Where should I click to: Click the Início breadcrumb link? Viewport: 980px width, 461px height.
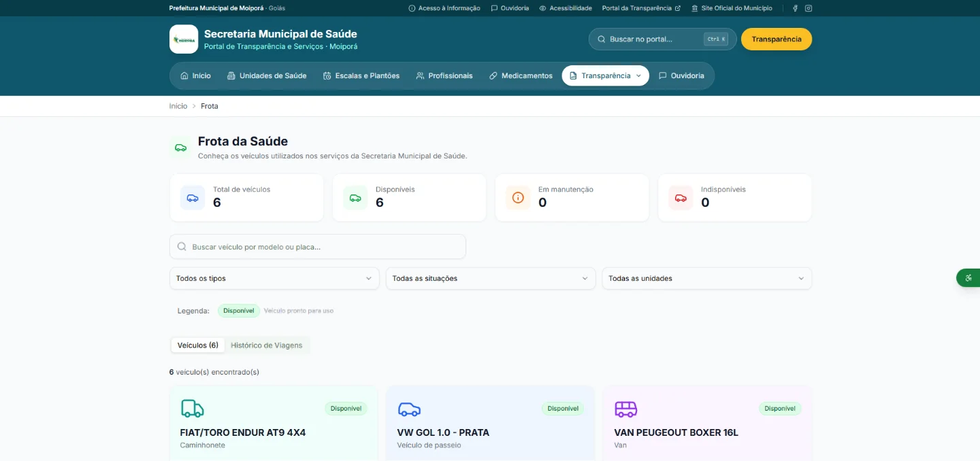[178, 106]
